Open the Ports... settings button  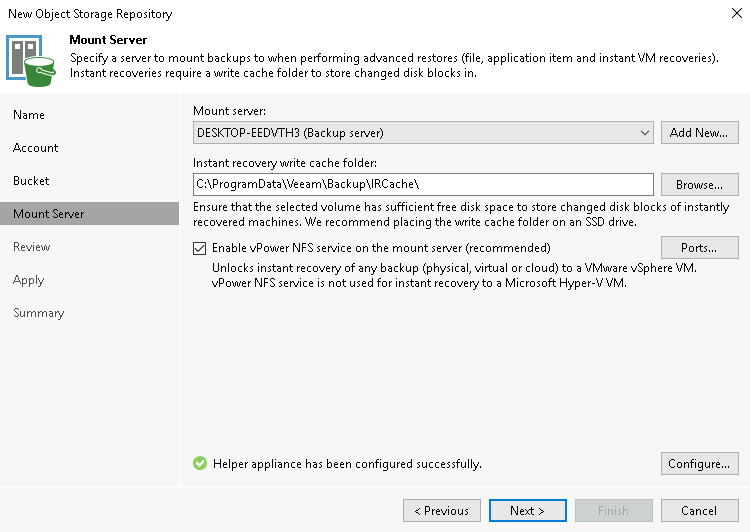[699, 248]
